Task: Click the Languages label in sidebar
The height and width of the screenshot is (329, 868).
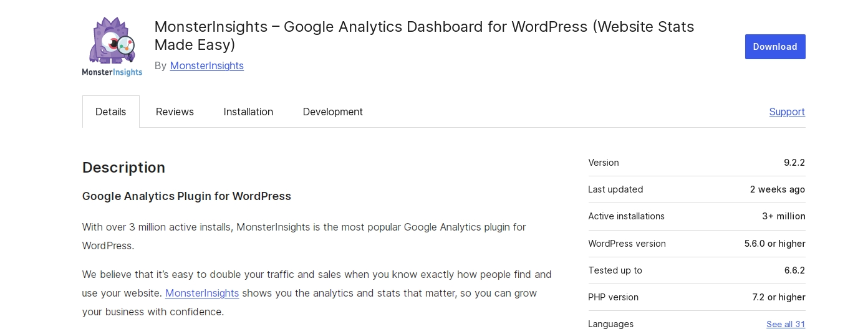Action: click(x=610, y=324)
